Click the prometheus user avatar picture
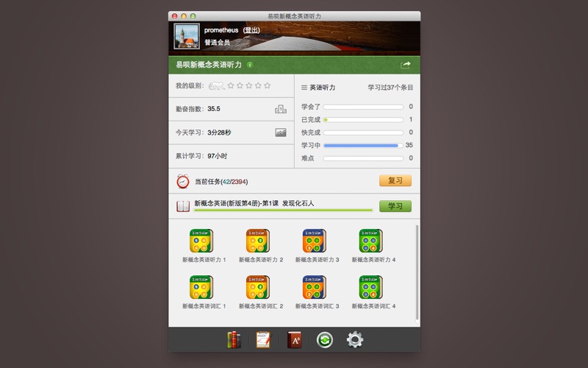Viewport: 588px width, 368px height. pos(184,36)
